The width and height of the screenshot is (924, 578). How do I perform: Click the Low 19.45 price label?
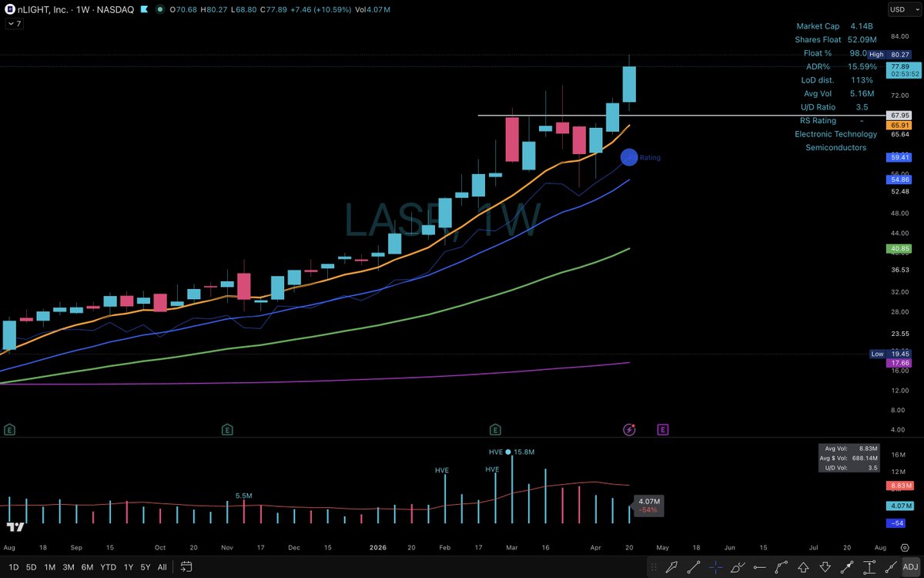[x=891, y=354]
